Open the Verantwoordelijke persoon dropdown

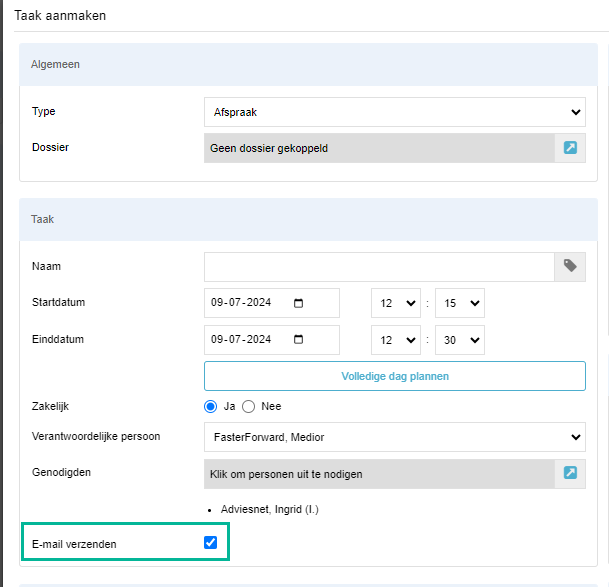[395, 437]
